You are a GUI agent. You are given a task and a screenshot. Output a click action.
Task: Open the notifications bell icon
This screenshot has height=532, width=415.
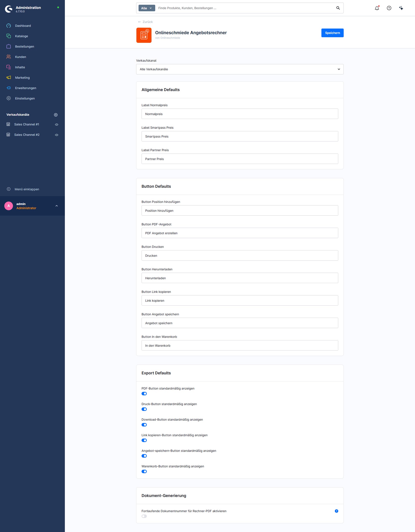[377, 8]
